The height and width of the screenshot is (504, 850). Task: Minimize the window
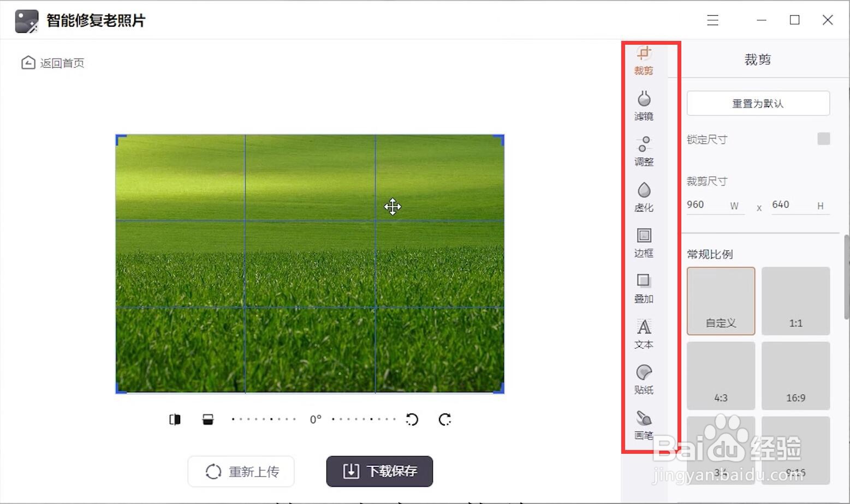click(x=762, y=20)
